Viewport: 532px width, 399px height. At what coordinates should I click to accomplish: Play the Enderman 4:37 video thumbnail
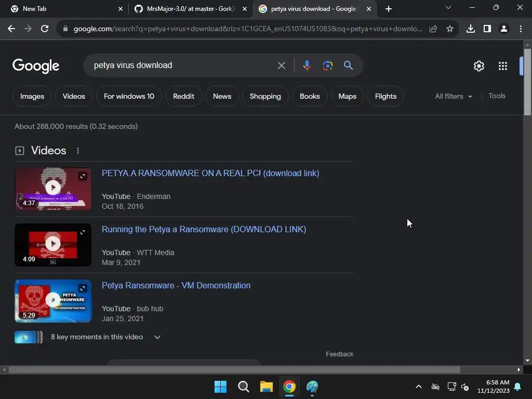[53, 189]
